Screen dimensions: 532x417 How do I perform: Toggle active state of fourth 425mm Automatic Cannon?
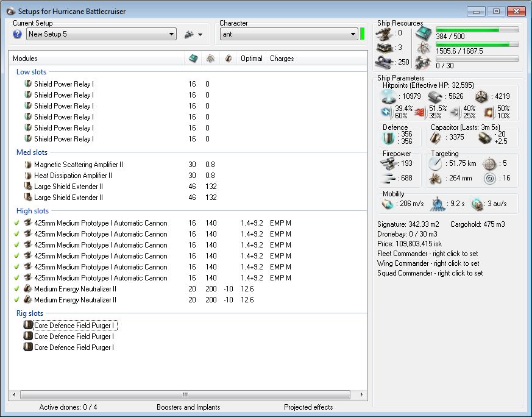(x=16, y=256)
